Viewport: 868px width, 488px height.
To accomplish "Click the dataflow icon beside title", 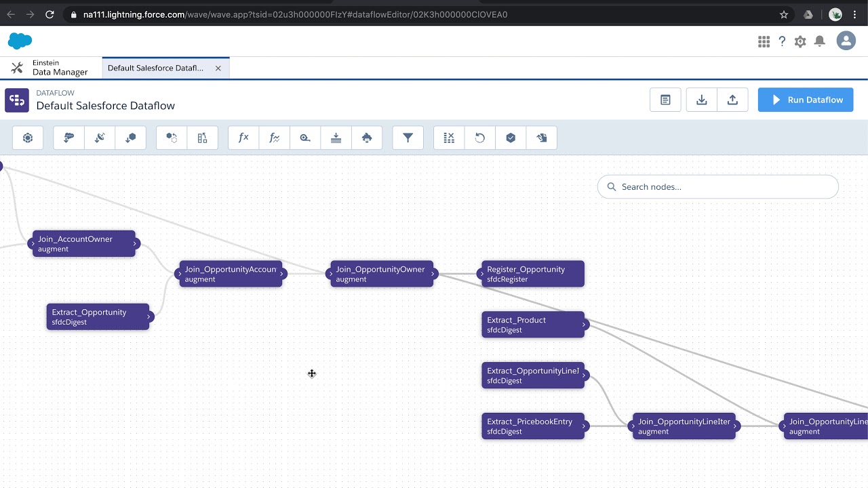I will coord(17,100).
